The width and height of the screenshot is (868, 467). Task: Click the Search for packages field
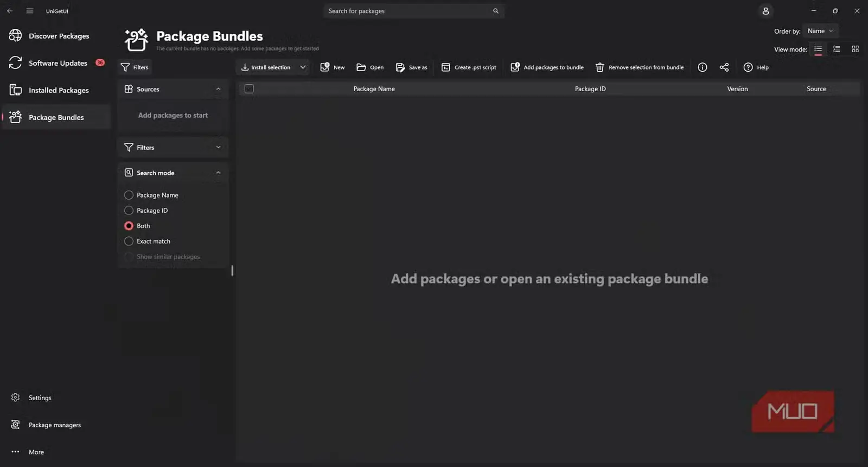pyautogui.click(x=413, y=11)
